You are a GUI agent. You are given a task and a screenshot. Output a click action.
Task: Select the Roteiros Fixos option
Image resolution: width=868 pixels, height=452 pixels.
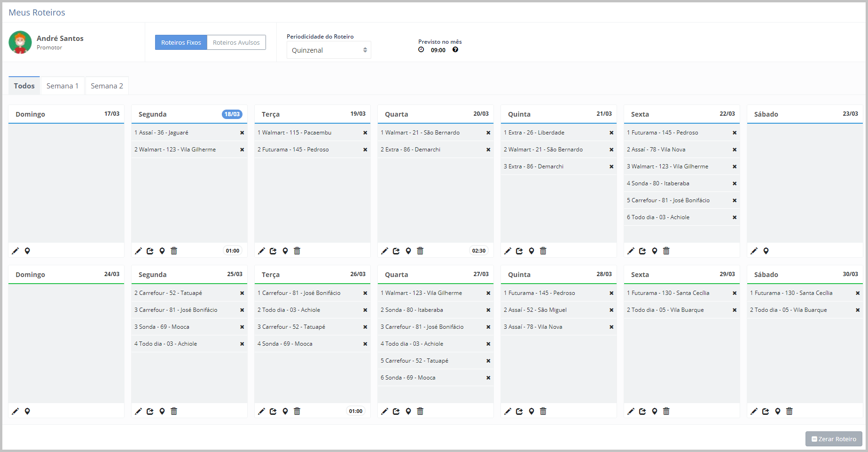[181, 42]
